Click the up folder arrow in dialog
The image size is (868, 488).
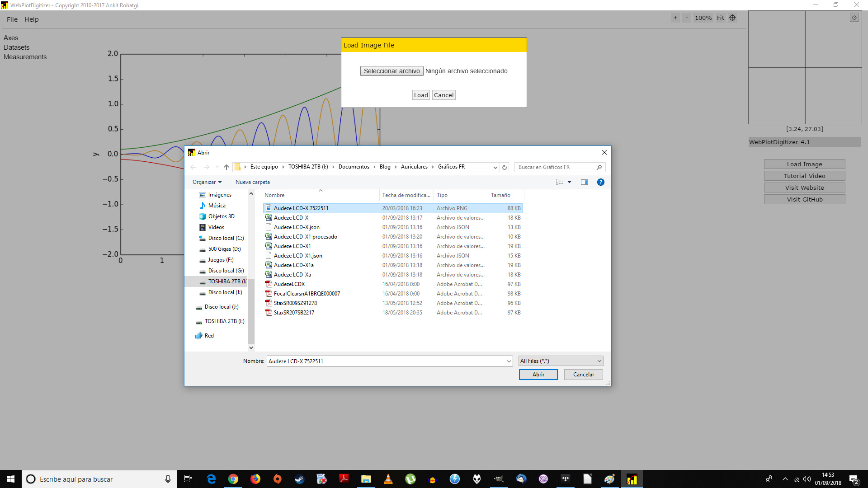226,167
